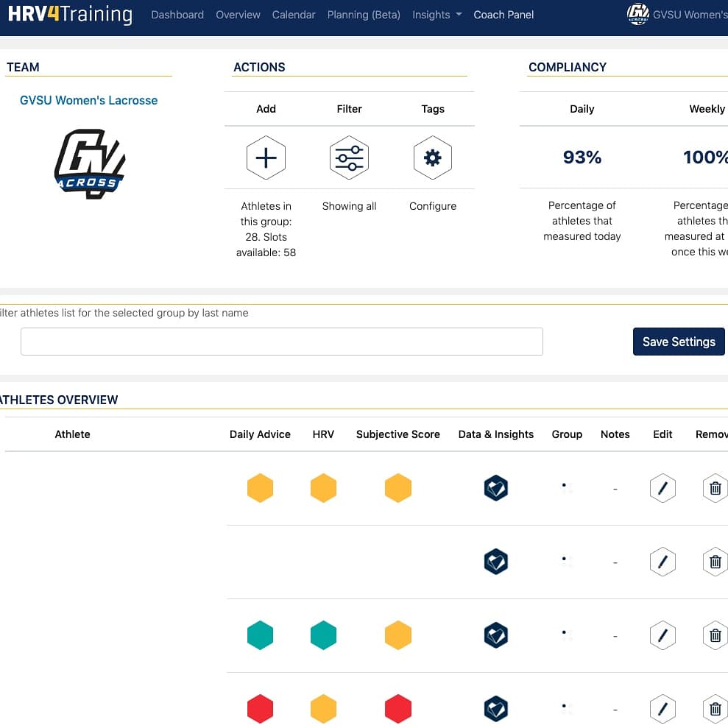The width and height of the screenshot is (728, 728).
Task: Click the 'Configure' label under Tags
Action: coord(433,206)
